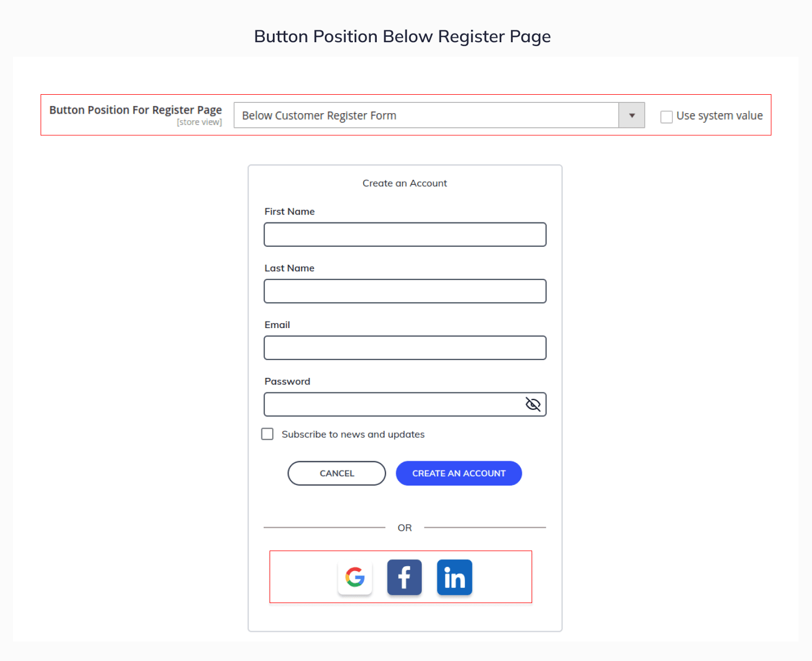
Task: Click the CREATE AN ACCOUNT button
Action: point(459,473)
